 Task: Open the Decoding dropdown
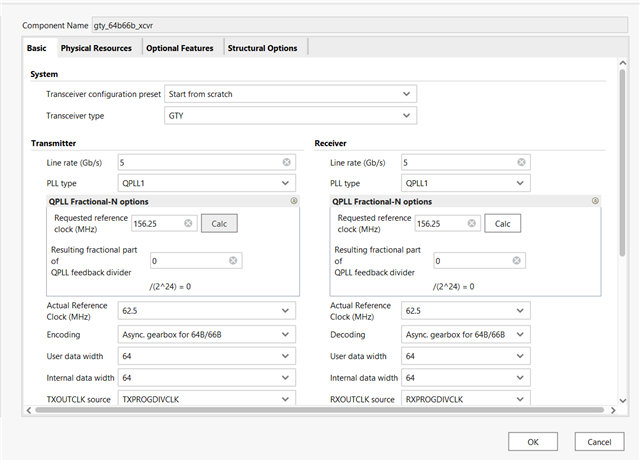pos(466,334)
